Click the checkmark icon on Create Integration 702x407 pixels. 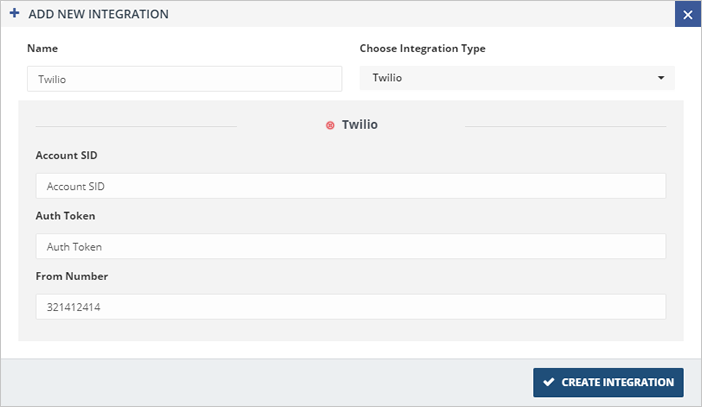(549, 382)
